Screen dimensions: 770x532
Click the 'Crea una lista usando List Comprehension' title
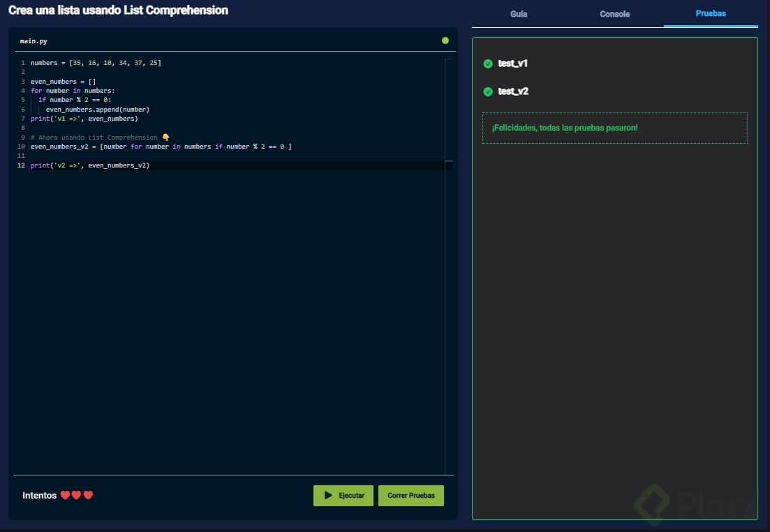tap(119, 10)
